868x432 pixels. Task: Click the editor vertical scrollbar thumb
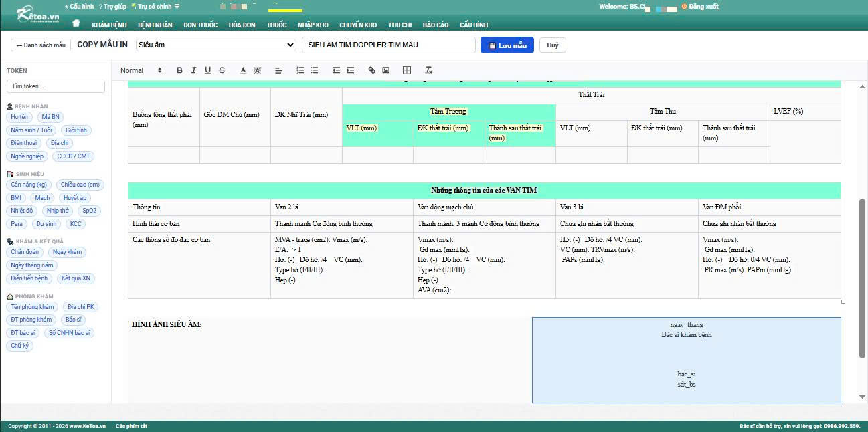click(862, 278)
